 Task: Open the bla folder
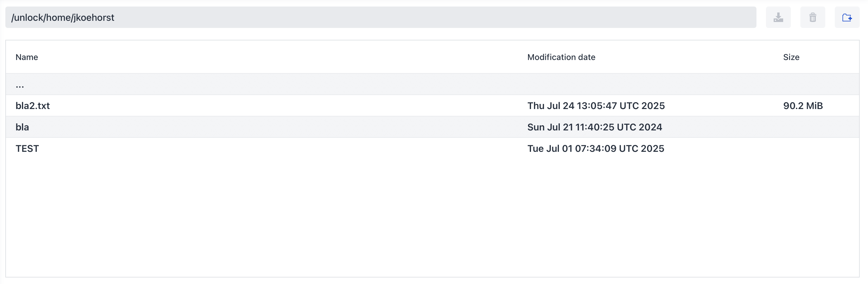(x=22, y=127)
